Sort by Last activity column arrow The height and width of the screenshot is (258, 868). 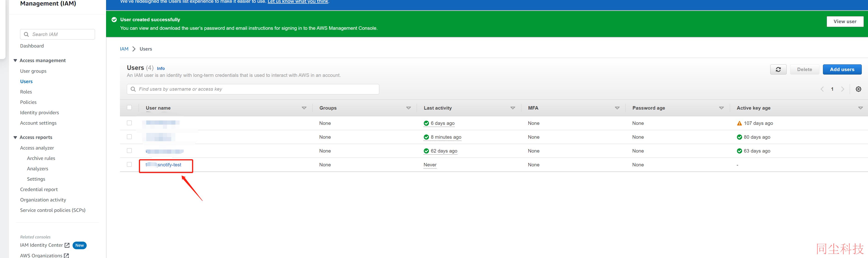tap(513, 108)
